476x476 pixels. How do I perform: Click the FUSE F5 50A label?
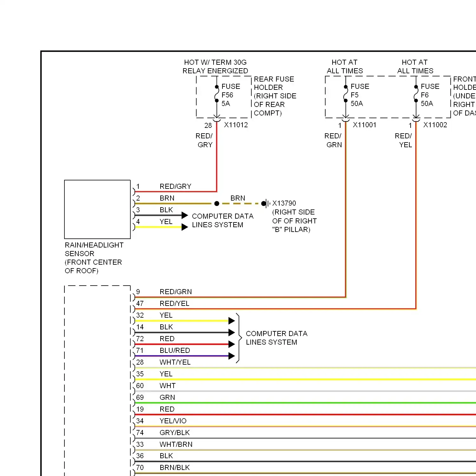pos(360,95)
